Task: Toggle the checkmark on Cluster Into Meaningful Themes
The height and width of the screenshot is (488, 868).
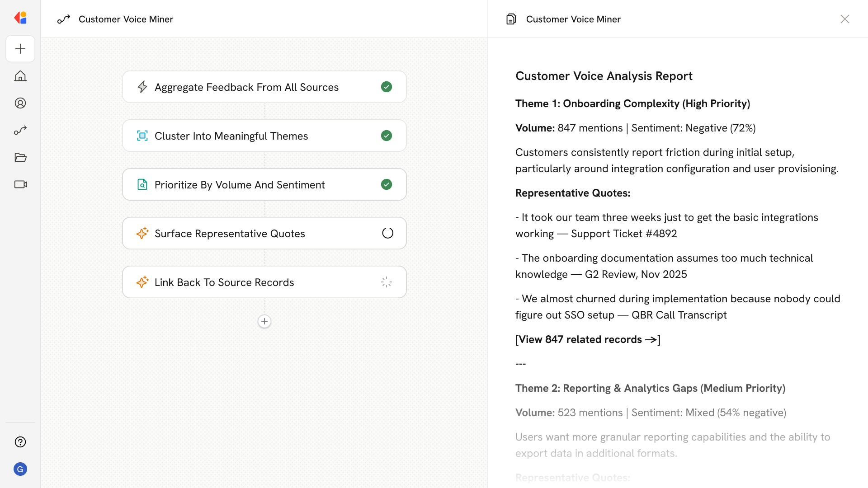Action: point(387,136)
